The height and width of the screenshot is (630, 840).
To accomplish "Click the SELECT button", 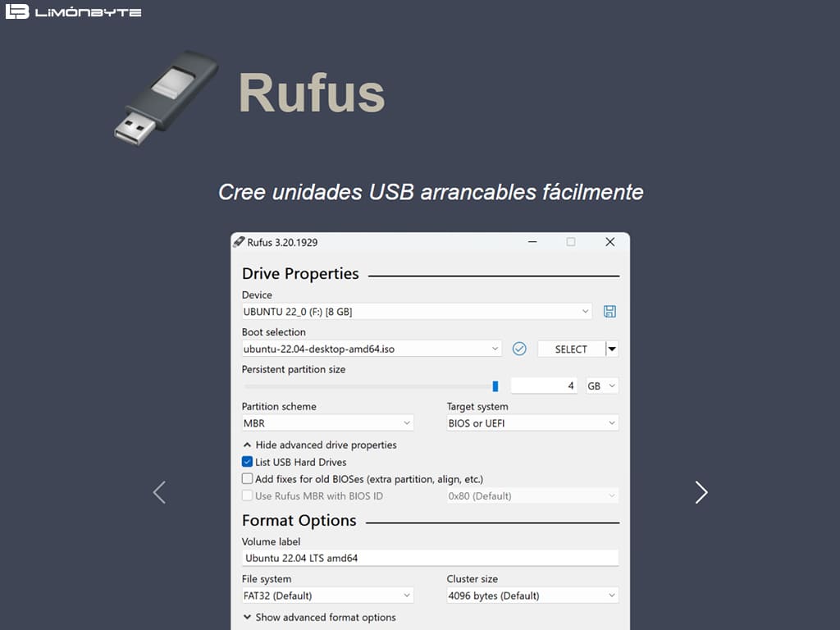I will [x=571, y=349].
